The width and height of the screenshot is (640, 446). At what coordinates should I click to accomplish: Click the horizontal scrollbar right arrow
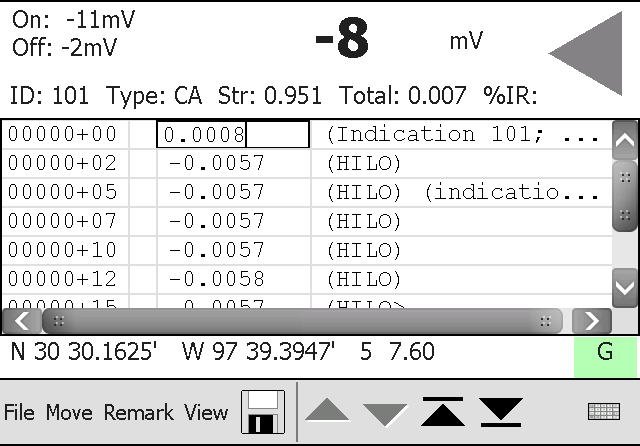coord(592,321)
